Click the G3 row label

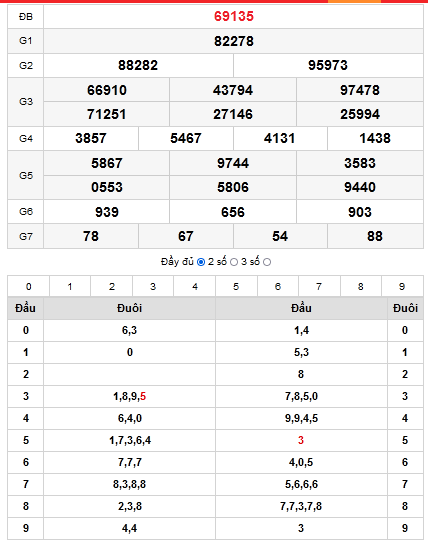[26, 102]
